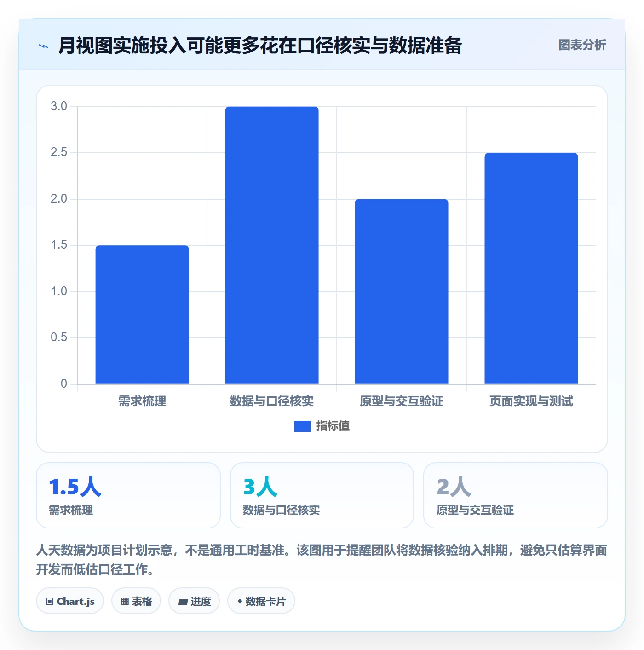Image resolution: width=644 pixels, height=650 pixels.
Task: Click the 1.5 y-axis tick label
Action: tap(59, 245)
